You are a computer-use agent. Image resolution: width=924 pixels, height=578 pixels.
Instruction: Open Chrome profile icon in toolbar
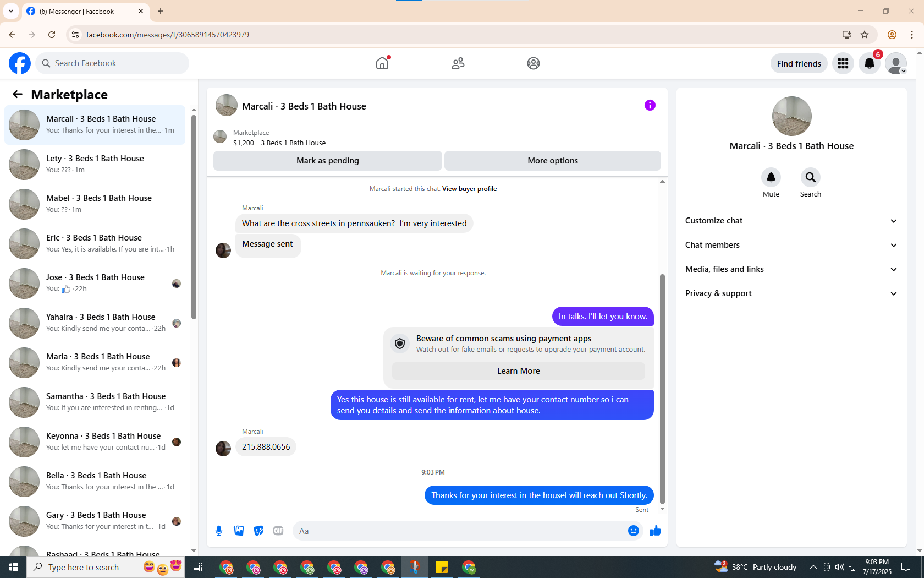tap(892, 35)
